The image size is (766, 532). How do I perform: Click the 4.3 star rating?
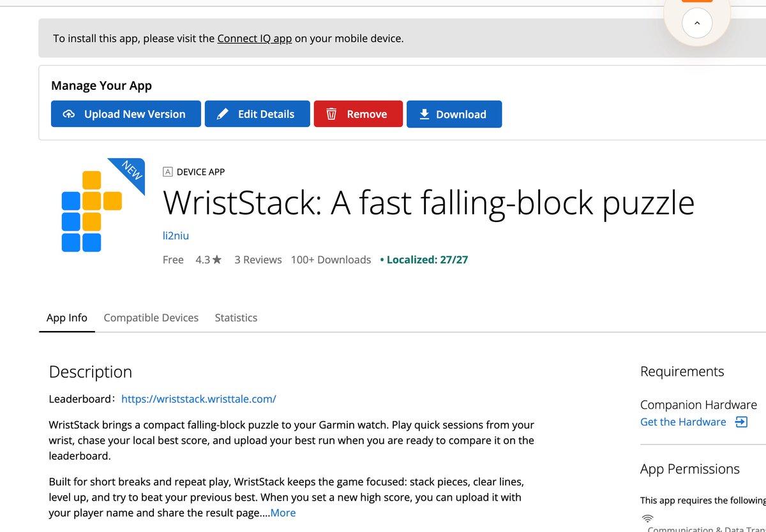point(209,260)
